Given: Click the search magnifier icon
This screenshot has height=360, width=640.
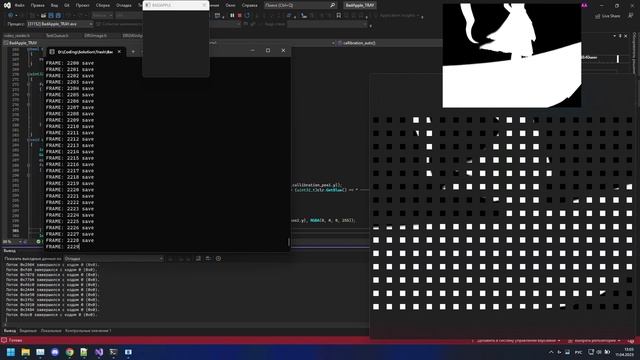Looking at the screenshot, I should coord(332,5).
